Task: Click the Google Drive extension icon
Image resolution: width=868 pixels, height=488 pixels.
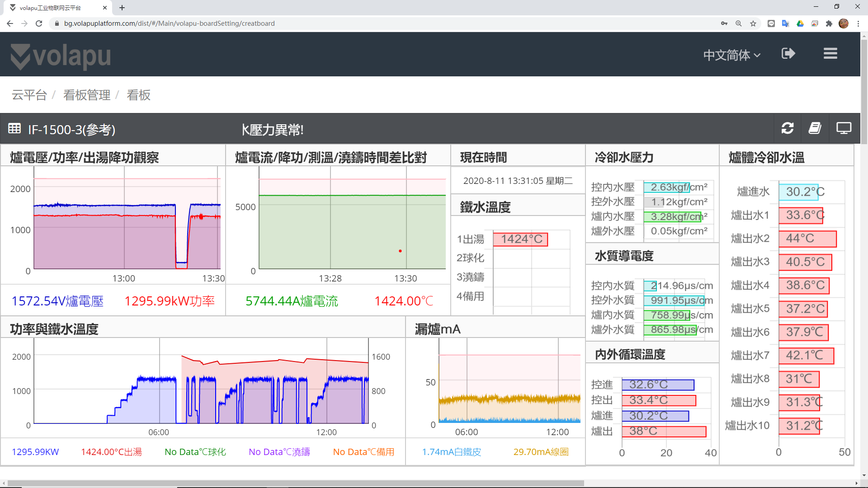Action: tap(800, 23)
